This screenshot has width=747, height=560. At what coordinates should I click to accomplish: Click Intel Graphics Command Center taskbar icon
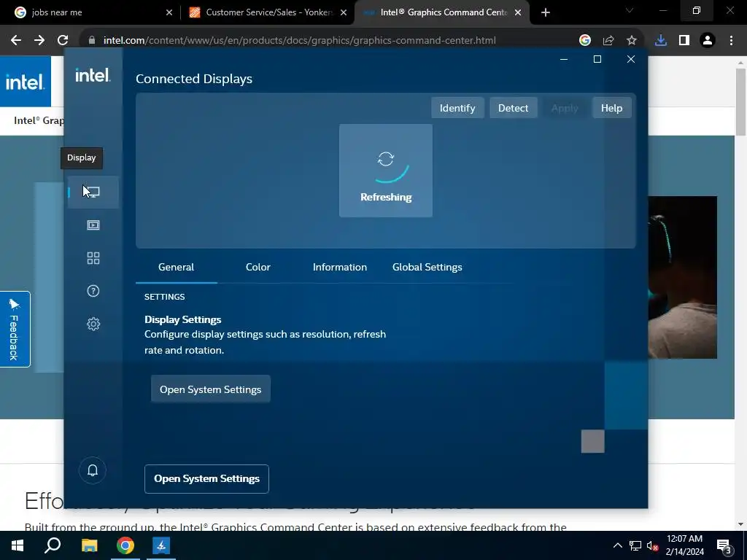tap(161, 545)
